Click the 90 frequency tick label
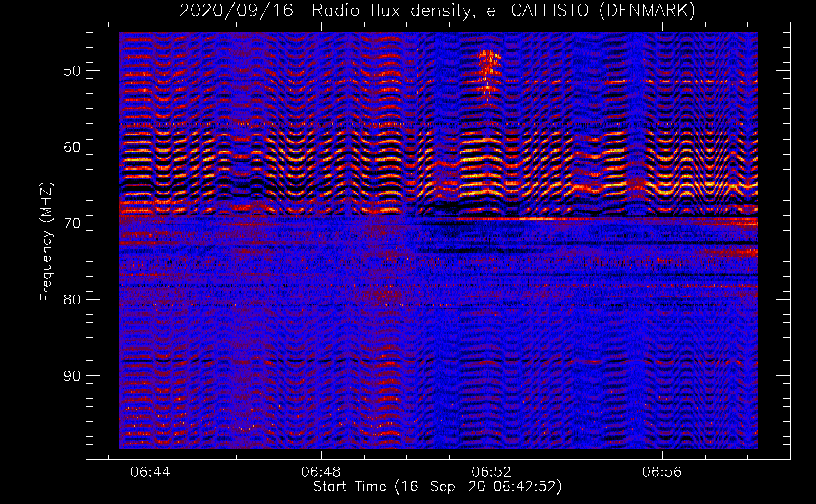The height and width of the screenshot is (504, 816). 72,376
